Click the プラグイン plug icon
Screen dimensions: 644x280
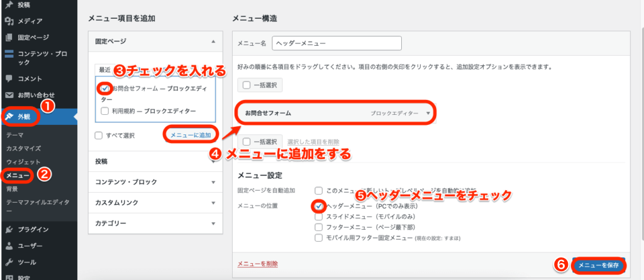[x=9, y=230]
